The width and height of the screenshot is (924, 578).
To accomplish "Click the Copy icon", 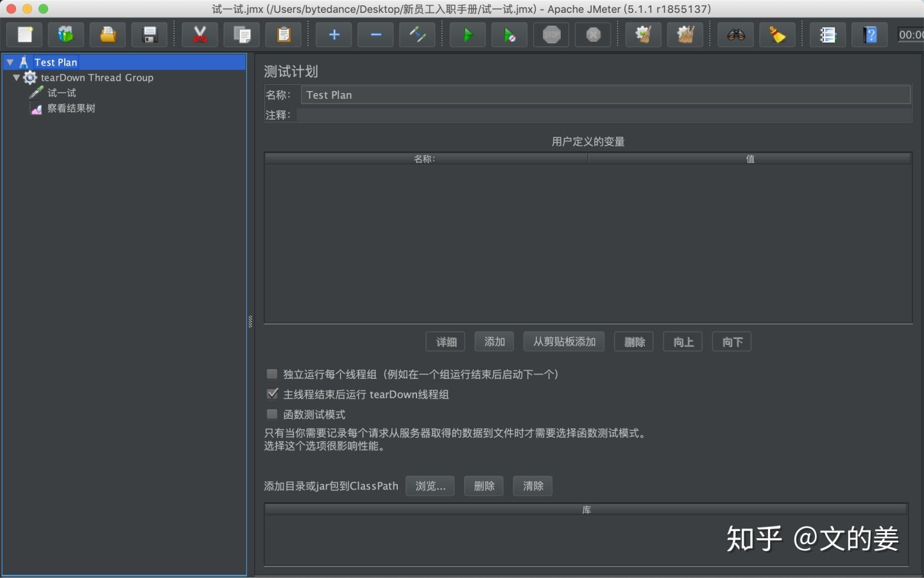I will pyautogui.click(x=242, y=35).
